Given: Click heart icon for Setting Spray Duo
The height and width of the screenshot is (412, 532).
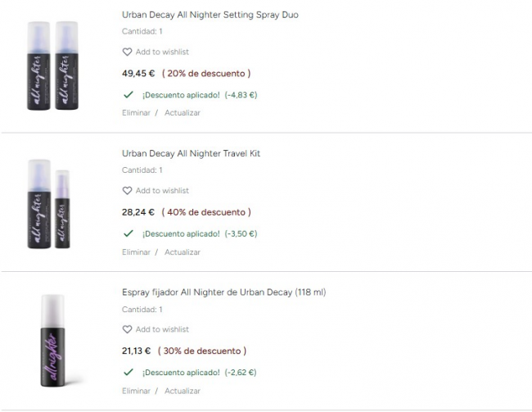Looking at the screenshot, I should click(127, 52).
